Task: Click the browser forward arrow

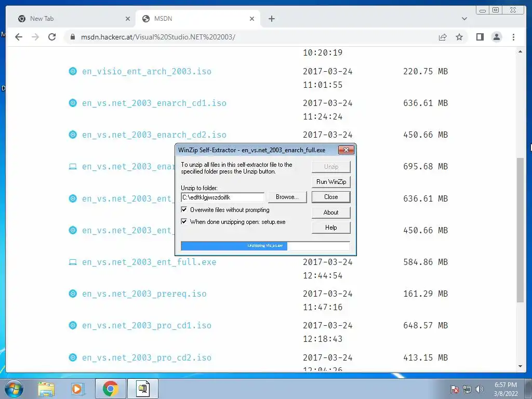Action: click(35, 37)
